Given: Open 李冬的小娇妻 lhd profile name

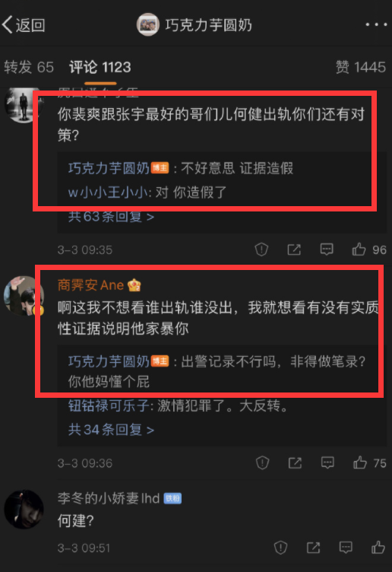Looking at the screenshot, I should click(109, 498).
